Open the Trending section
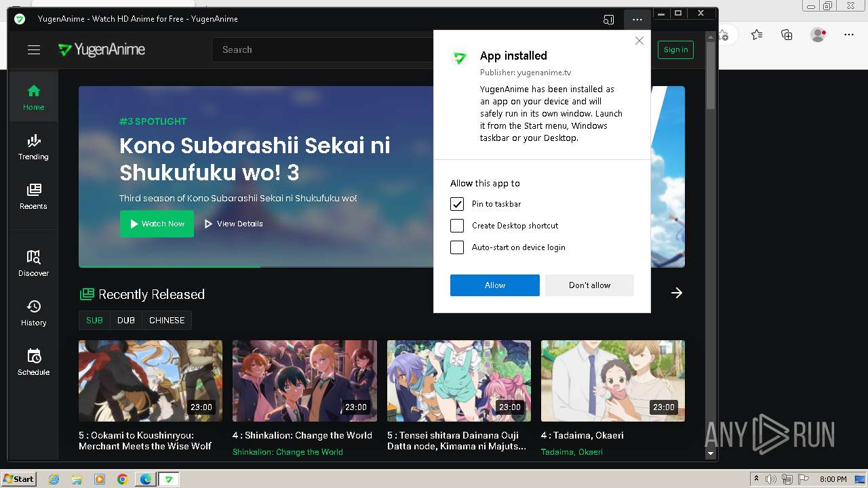 [x=33, y=147]
